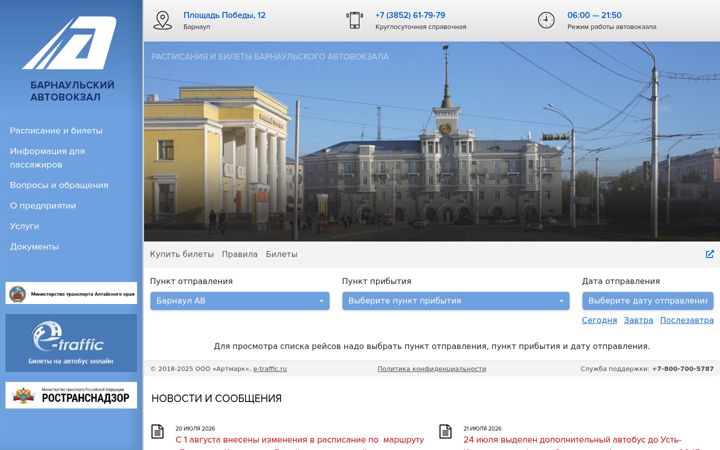Select Завтра date shortcut
The height and width of the screenshot is (450, 720).
click(x=638, y=320)
